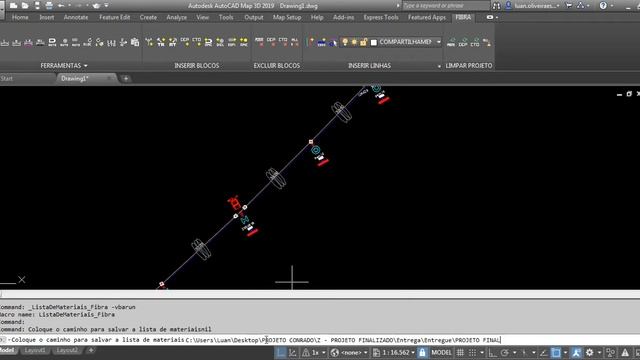This screenshot has width=640, height=360.
Task: Open the Home ribbon tab
Action: point(20,18)
